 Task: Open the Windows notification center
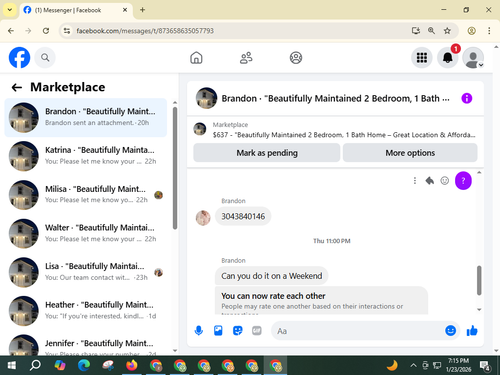(485, 366)
